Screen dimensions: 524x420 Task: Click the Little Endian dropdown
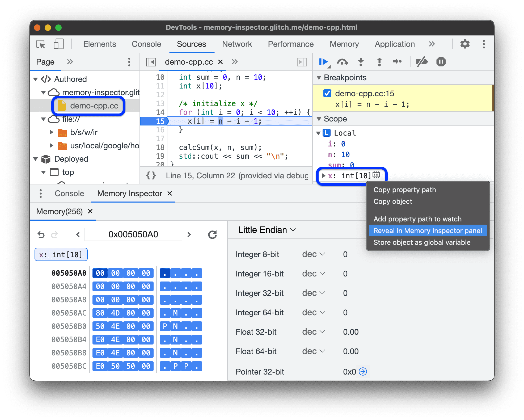(x=266, y=230)
